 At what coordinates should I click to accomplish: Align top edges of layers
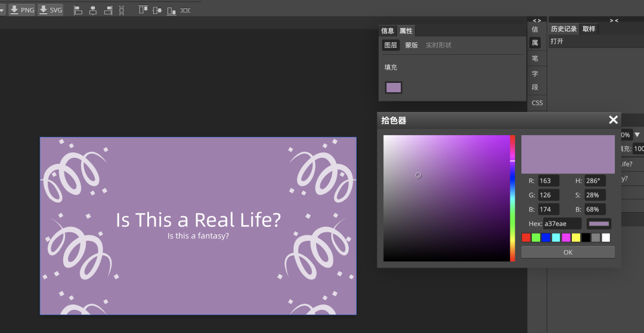143,10
